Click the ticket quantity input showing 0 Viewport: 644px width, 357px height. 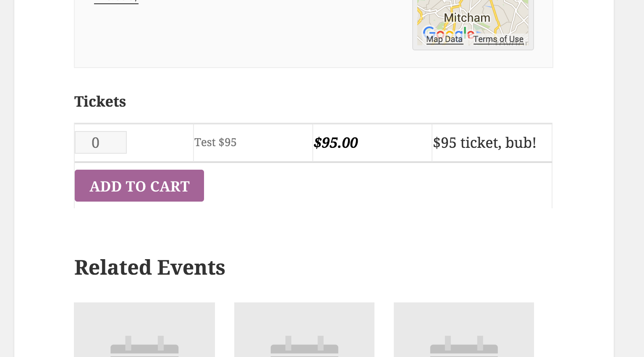pos(101,142)
